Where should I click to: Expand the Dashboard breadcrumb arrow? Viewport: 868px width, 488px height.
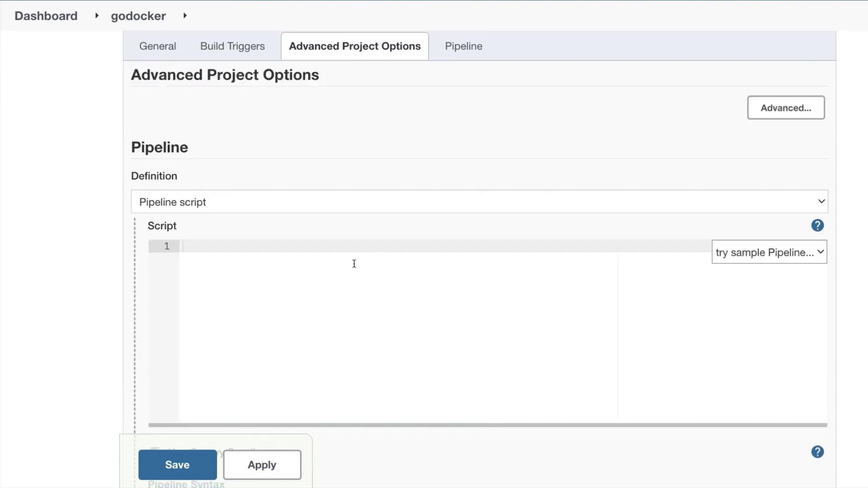96,16
